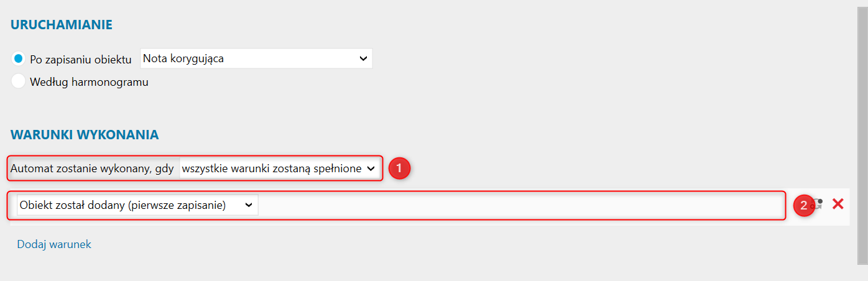
Task: Click the chevron arrow of the "Nota korygująca" dropdown
Action: (x=363, y=59)
